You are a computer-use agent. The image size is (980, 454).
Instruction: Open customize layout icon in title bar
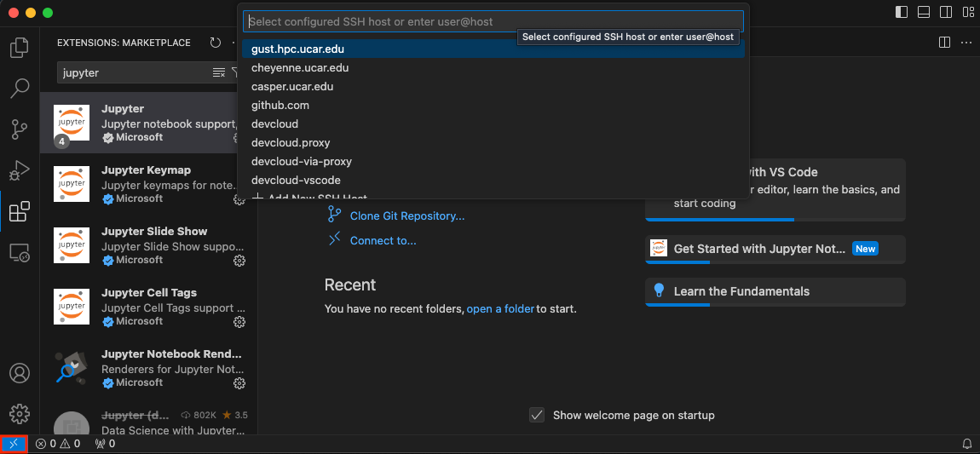(967, 12)
